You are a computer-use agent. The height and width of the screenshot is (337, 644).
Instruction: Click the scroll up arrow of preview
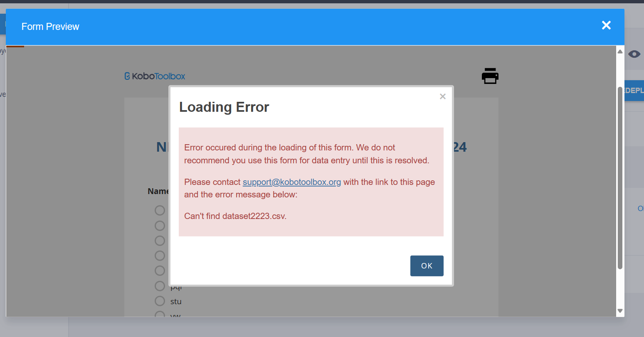click(x=620, y=52)
